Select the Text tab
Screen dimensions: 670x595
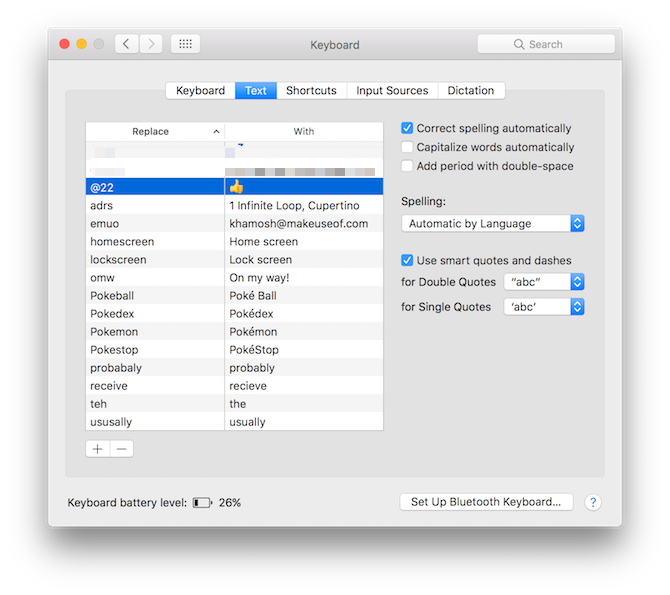tap(256, 91)
